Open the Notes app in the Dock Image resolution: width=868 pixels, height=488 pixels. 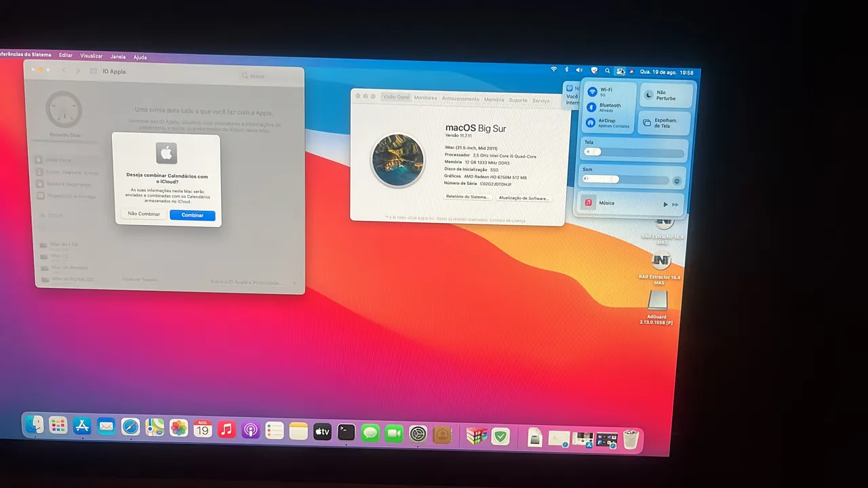(298, 431)
